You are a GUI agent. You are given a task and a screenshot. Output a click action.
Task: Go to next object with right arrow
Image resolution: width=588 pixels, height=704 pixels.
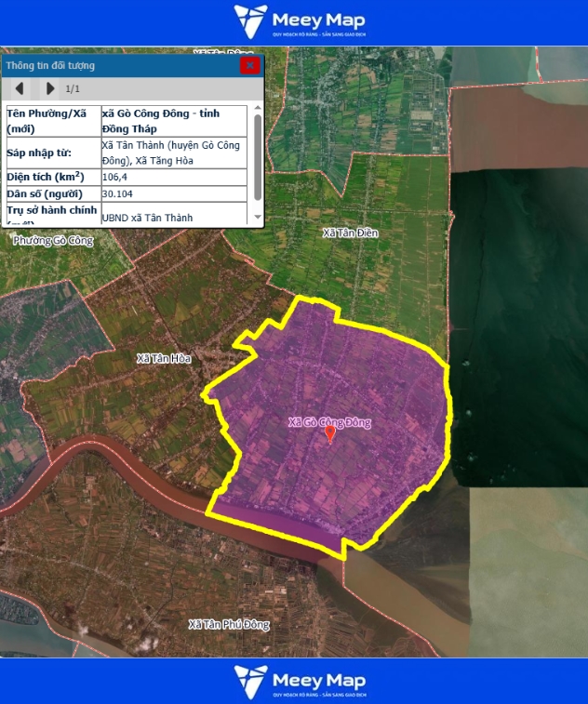pyautogui.click(x=50, y=89)
